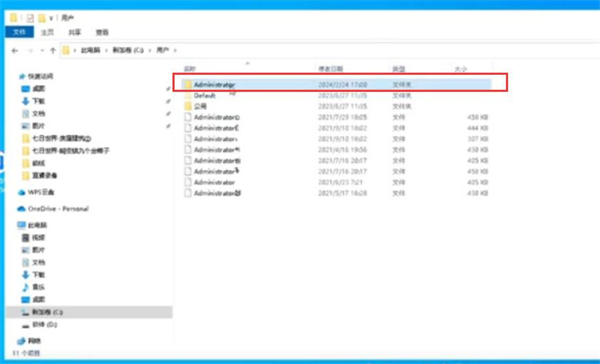Click the folder icon in the address bar

click(66, 50)
